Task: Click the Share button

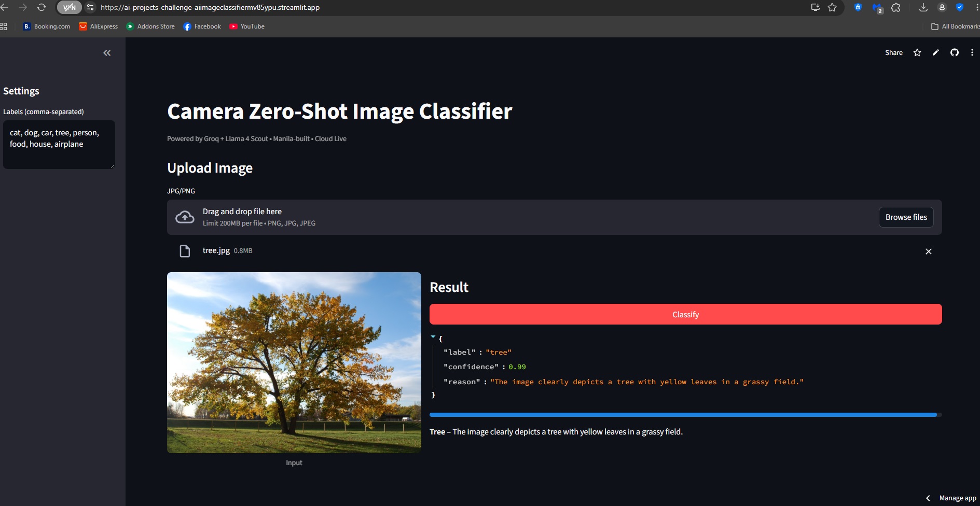Action: (x=893, y=52)
